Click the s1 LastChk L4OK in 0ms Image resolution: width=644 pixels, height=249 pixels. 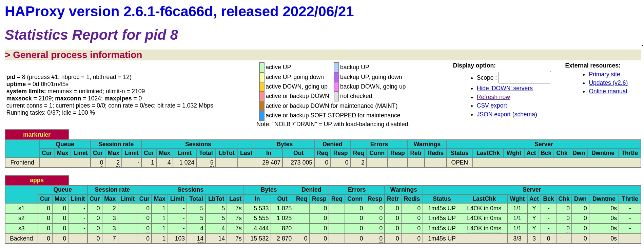click(x=484, y=208)
